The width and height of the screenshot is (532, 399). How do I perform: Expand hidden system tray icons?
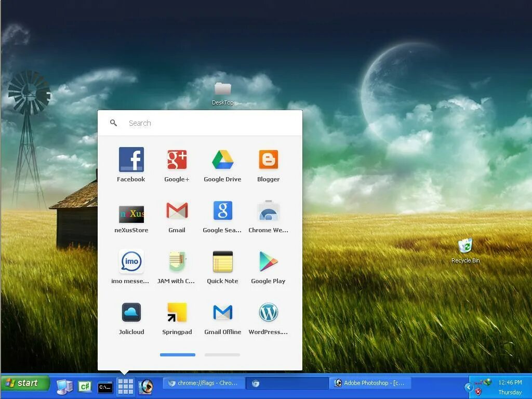click(x=469, y=387)
